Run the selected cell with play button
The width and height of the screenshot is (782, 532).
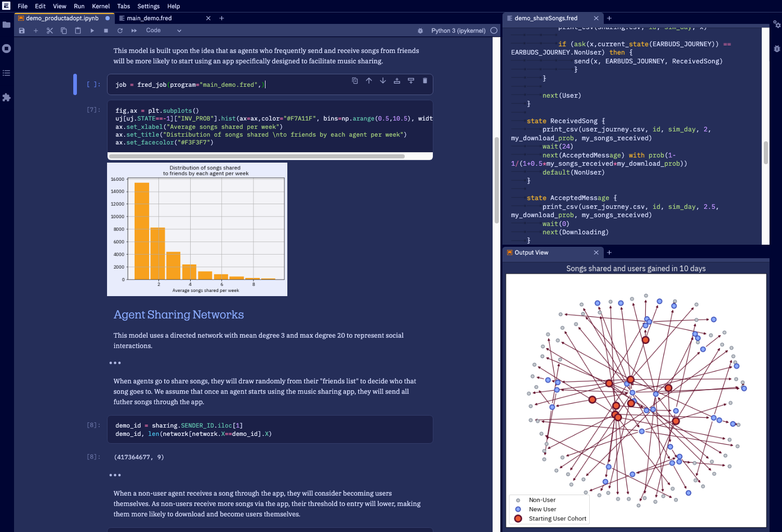92,31
